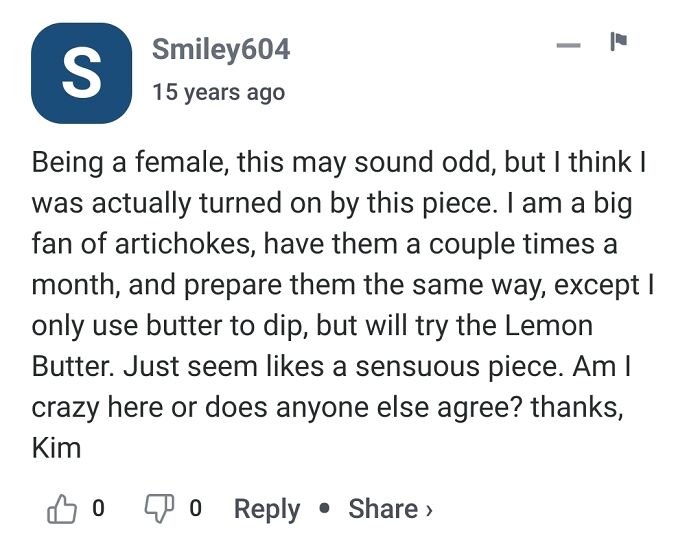Expand the chevron next to Share
The image size is (700, 540).
pos(429,509)
